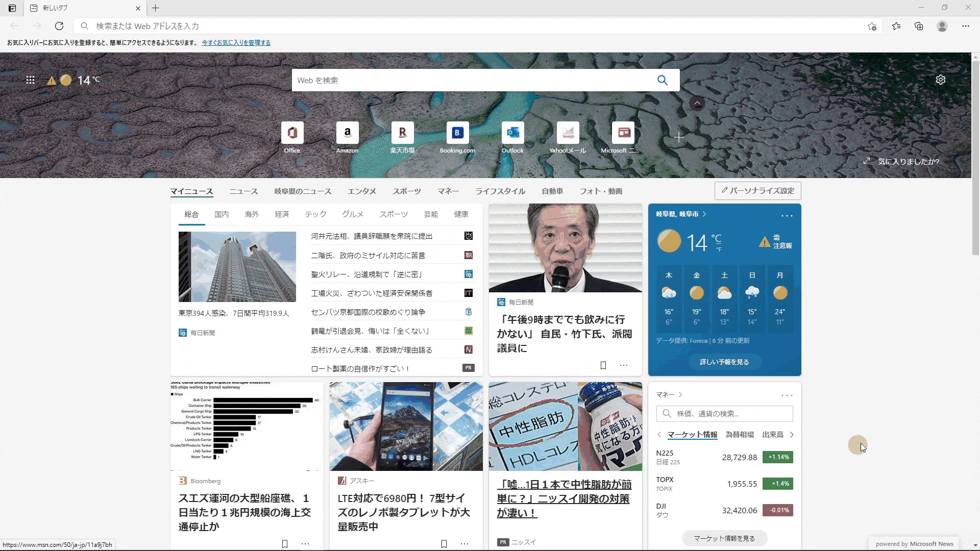Select the 経済 tab in news card
Screen dimensions: 980x551
click(282, 214)
